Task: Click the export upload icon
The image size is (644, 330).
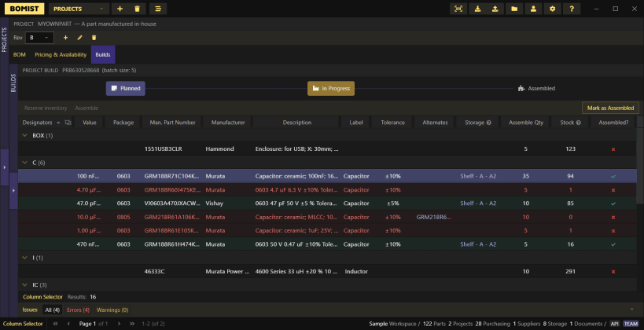Action: [495, 9]
